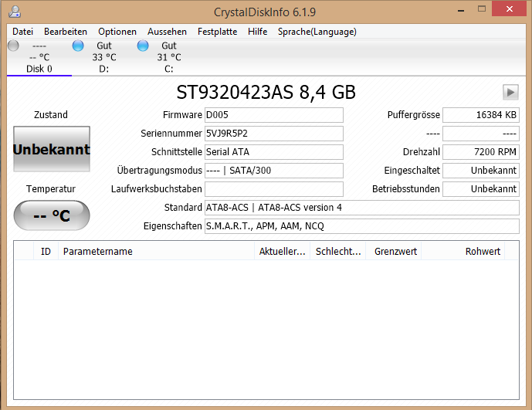Viewport: 532px width, 410px height.
Task: Click the blank ---- field under Puffergrösse
Action: coord(481,134)
